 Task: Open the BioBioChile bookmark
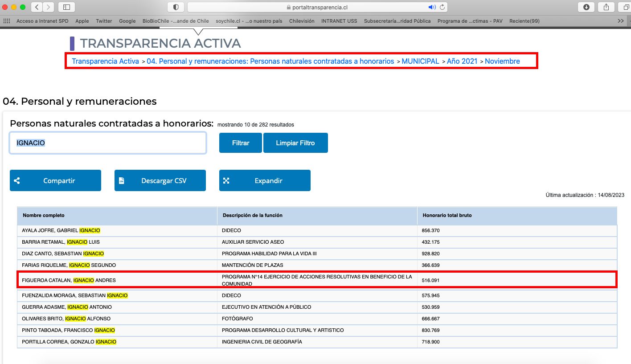click(176, 21)
